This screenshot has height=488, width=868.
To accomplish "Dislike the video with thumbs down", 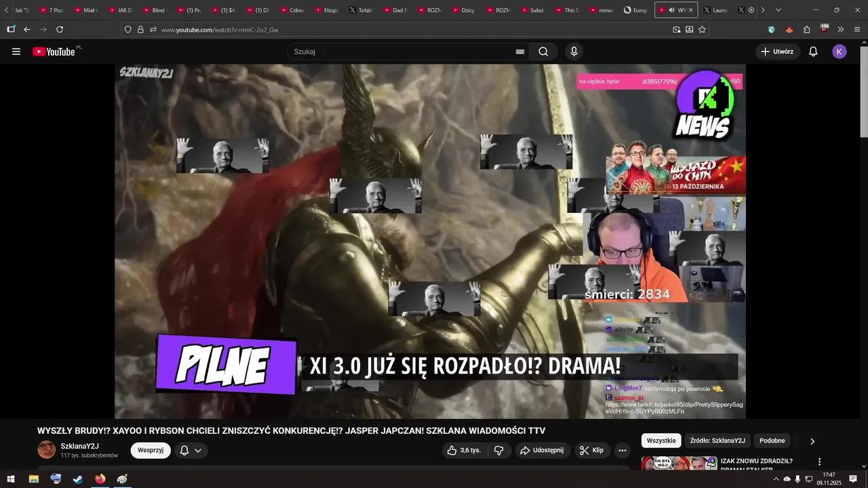I will click(x=498, y=450).
